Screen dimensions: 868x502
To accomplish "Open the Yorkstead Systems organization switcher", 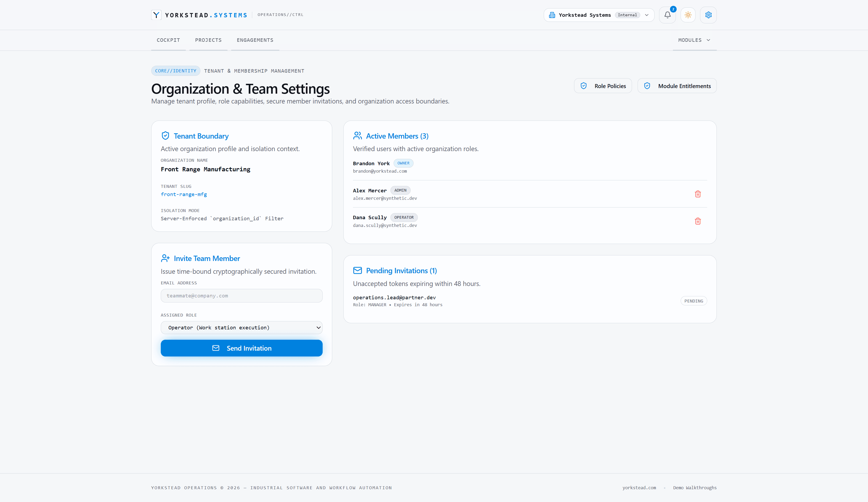I will 599,15.
